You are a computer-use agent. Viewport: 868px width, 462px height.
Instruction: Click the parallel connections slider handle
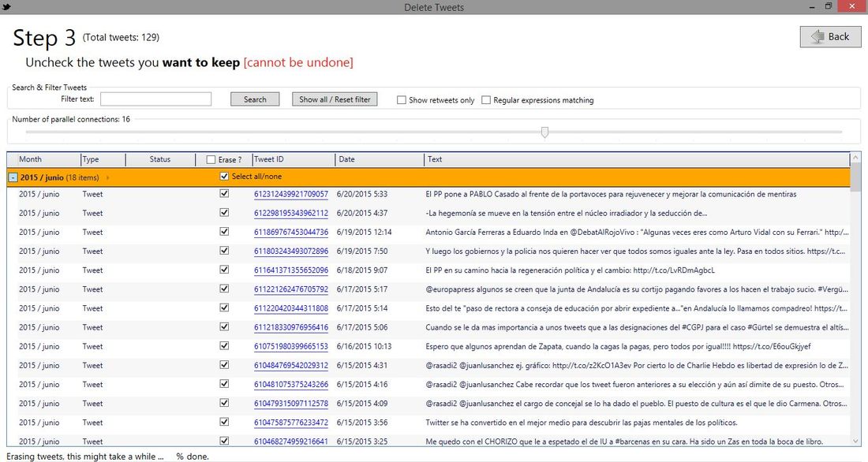click(544, 132)
